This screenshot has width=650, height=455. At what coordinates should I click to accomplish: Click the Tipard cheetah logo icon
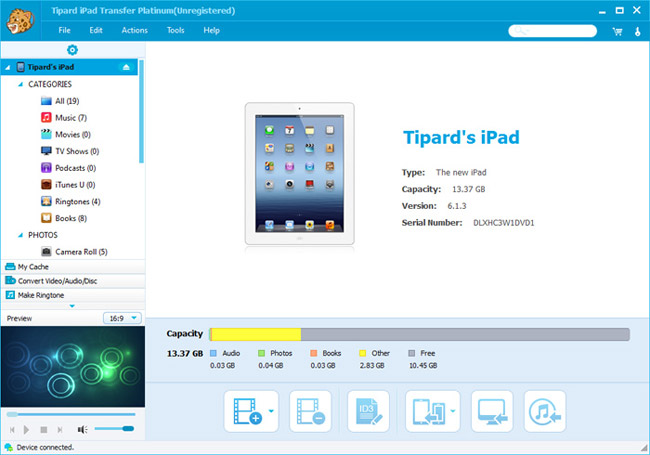tap(20, 21)
